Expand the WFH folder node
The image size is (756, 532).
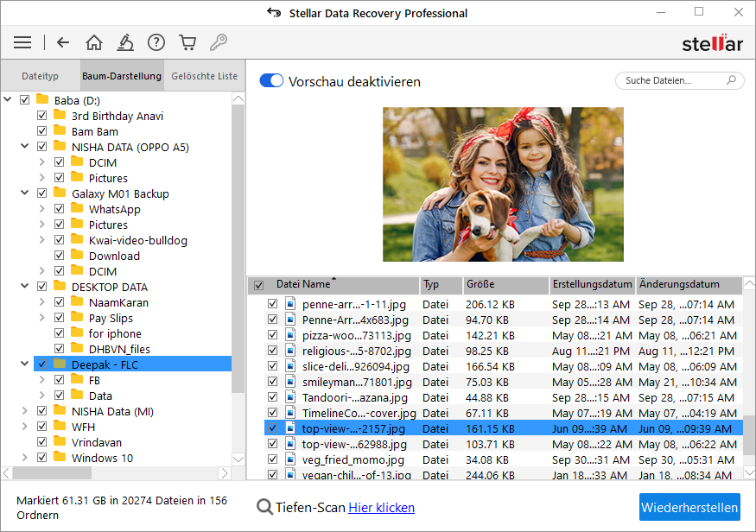pyautogui.click(x=25, y=427)
